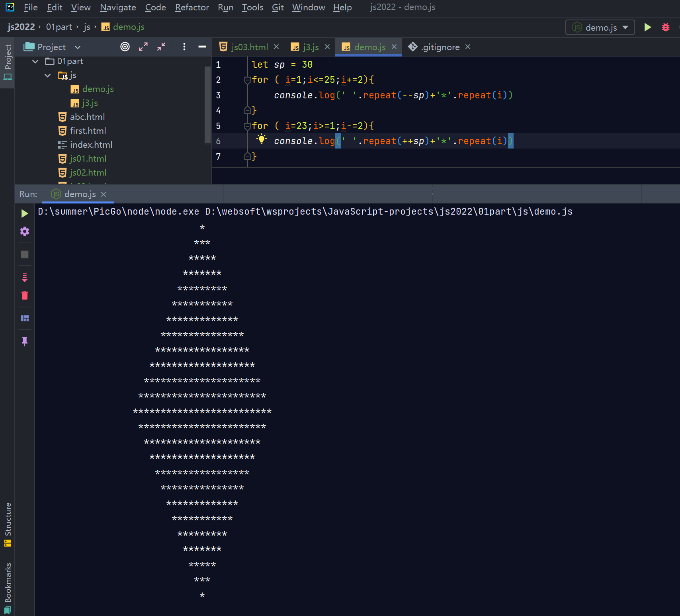Restore layout icon in Run panel
Screen dimensions: 680x616
[25, 318]
